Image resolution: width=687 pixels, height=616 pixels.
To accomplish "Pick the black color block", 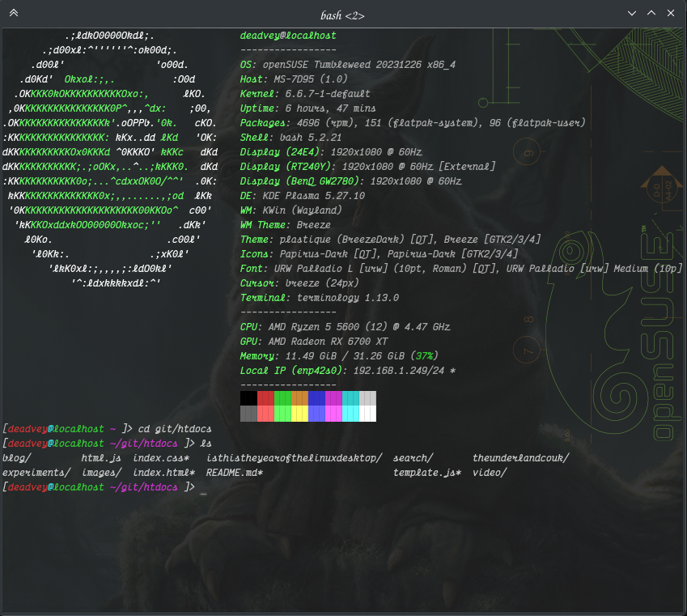I will pos(248,398).
